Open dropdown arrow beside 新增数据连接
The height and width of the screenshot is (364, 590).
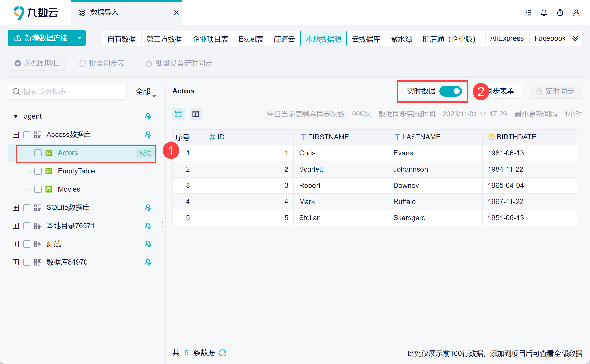tap(80, 38)
